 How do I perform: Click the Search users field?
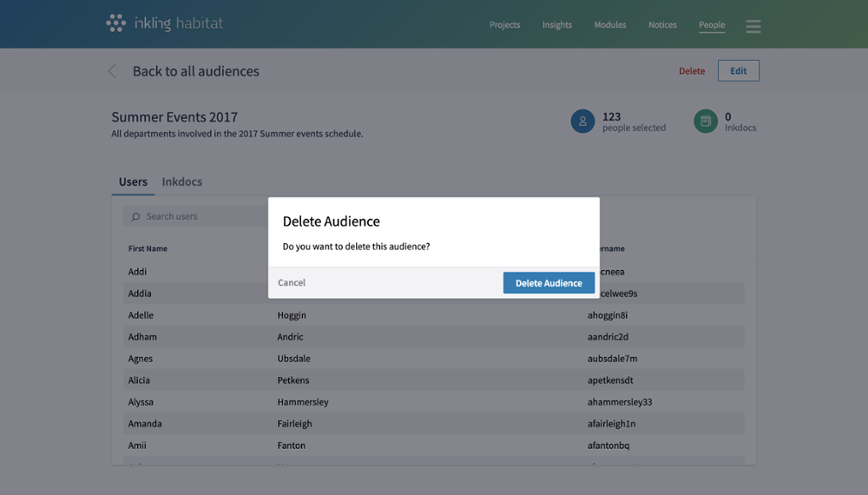(x=196, y=216)
